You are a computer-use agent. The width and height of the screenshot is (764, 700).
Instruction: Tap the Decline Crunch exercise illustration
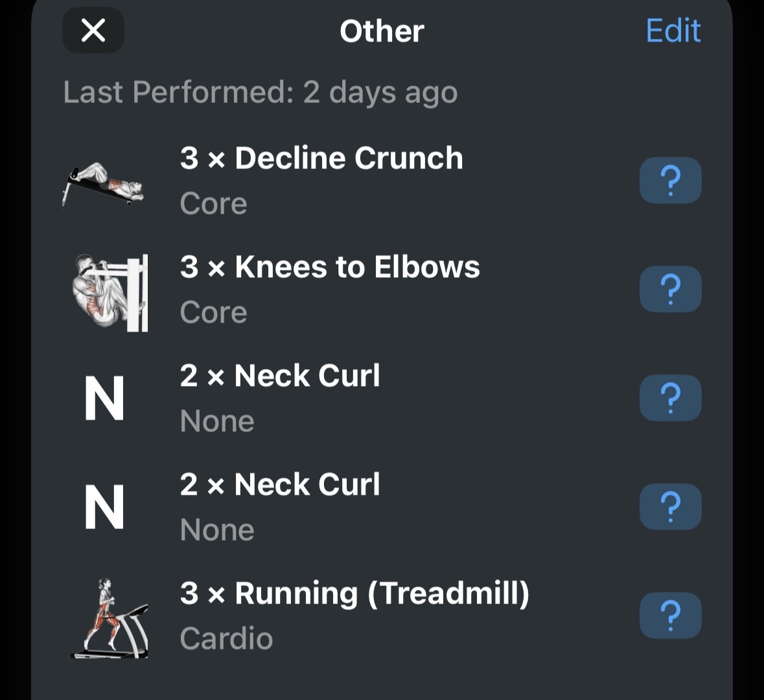click(103, 185)
